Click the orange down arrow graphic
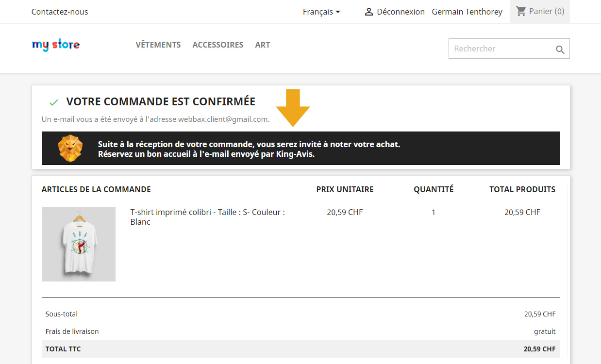 click(293, 108)
